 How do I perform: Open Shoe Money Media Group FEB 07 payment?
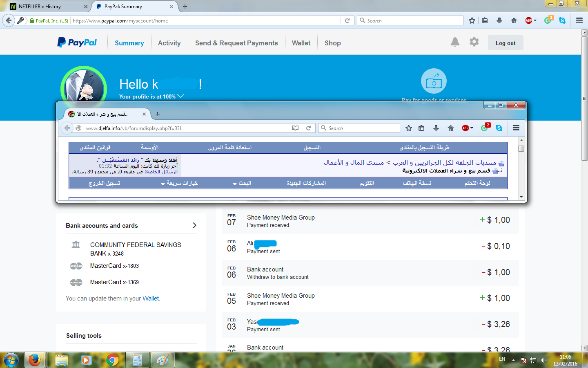coord(370,220)
